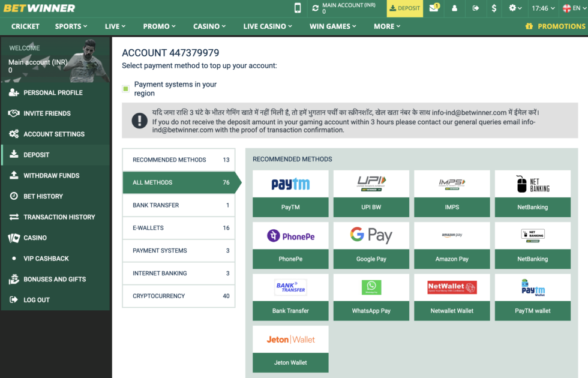Click the Main Account (INR) header balance
Viewport: 588px width, 378px height.
click(x=349, y=8)
